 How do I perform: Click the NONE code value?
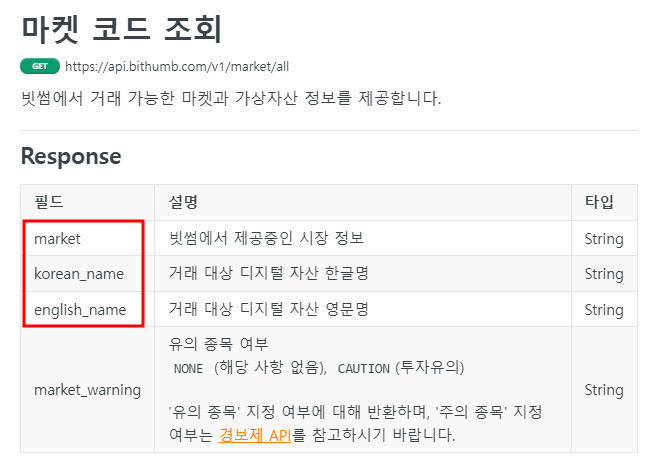click(188, 367)
